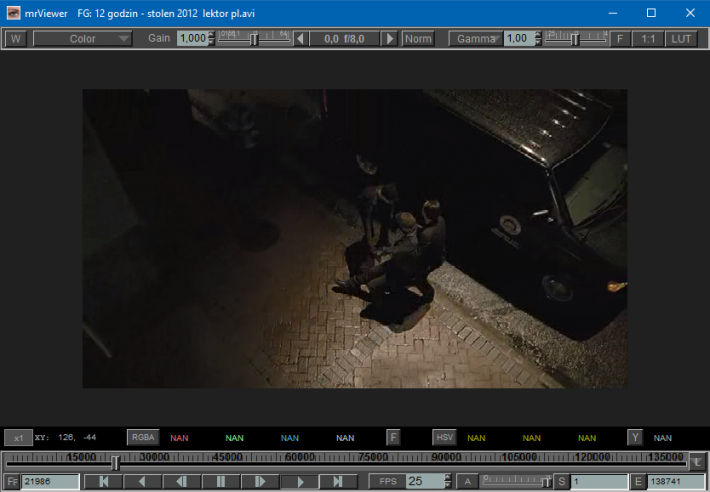Image resolution: width=710 pixels, height=492 pixels.
Task: Adjust the Gain slider handle
Action: (x=254, y=39)
